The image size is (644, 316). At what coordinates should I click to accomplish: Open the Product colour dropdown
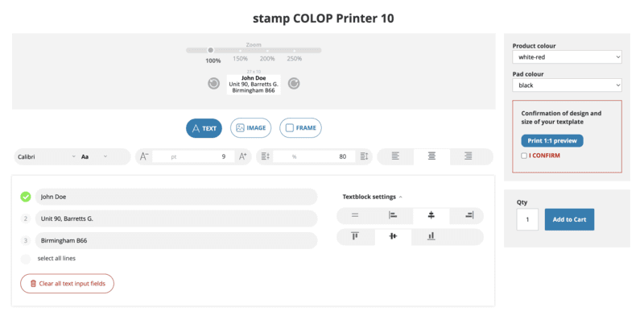click(x=567, y=57)
